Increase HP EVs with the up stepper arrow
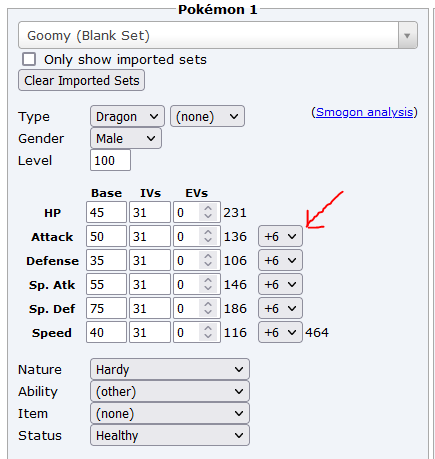 (x=208, y=208)
